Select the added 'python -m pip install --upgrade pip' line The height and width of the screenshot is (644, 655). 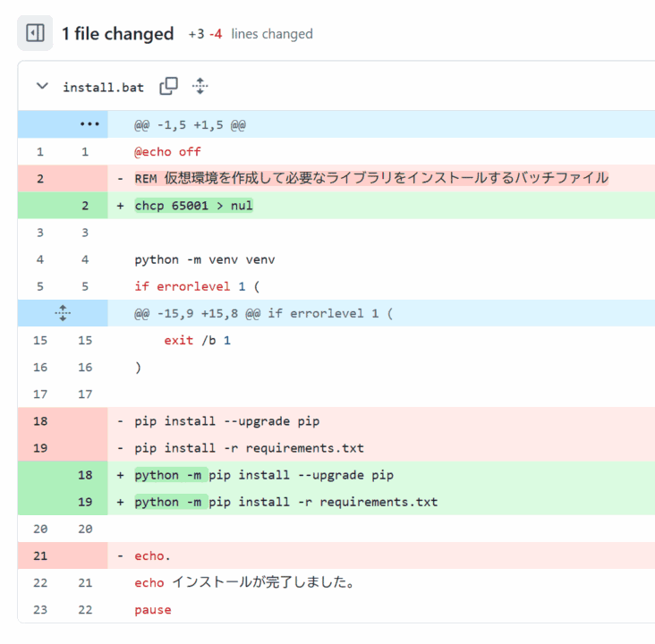pyautogui.click(x=264, y=475)
